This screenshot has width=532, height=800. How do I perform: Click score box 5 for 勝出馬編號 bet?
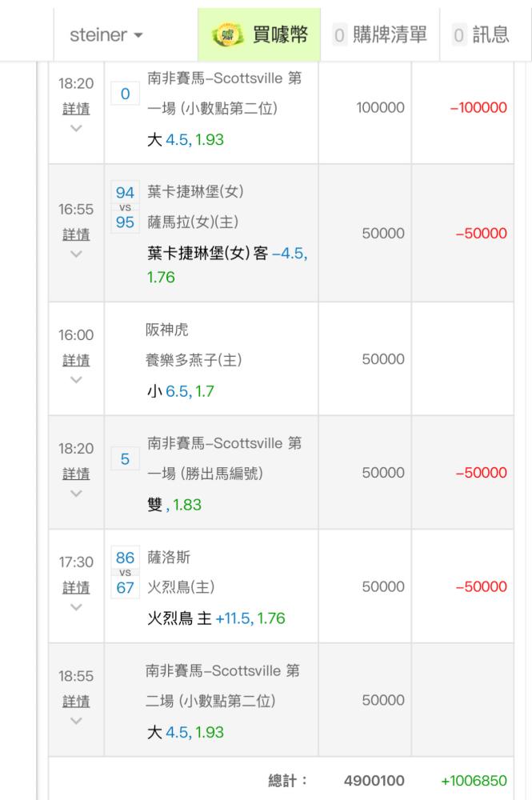pyautogui.click(x=125, y=459)
